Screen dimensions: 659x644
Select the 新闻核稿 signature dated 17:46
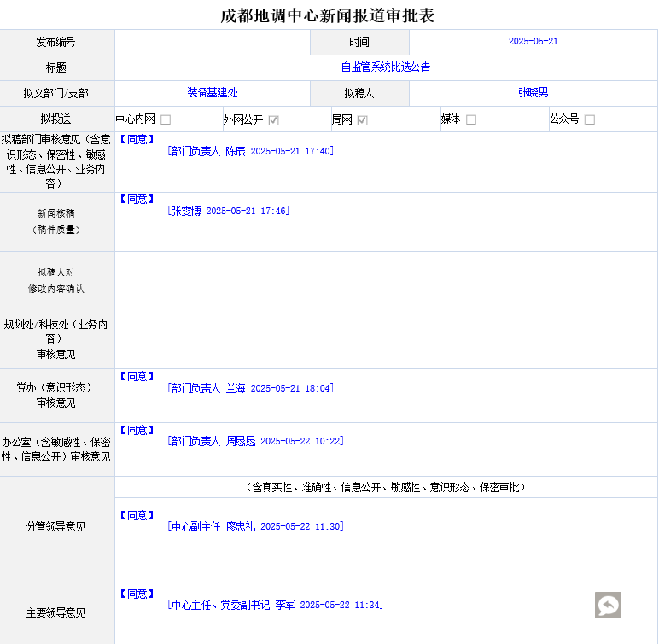click(x=228, y=211)
